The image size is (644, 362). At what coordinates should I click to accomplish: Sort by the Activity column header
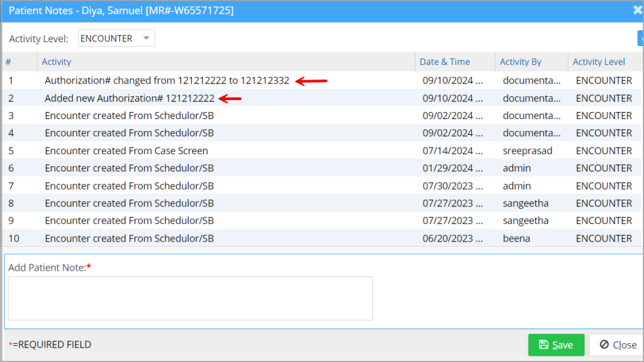pyautogui.click(x=57, y=62)
